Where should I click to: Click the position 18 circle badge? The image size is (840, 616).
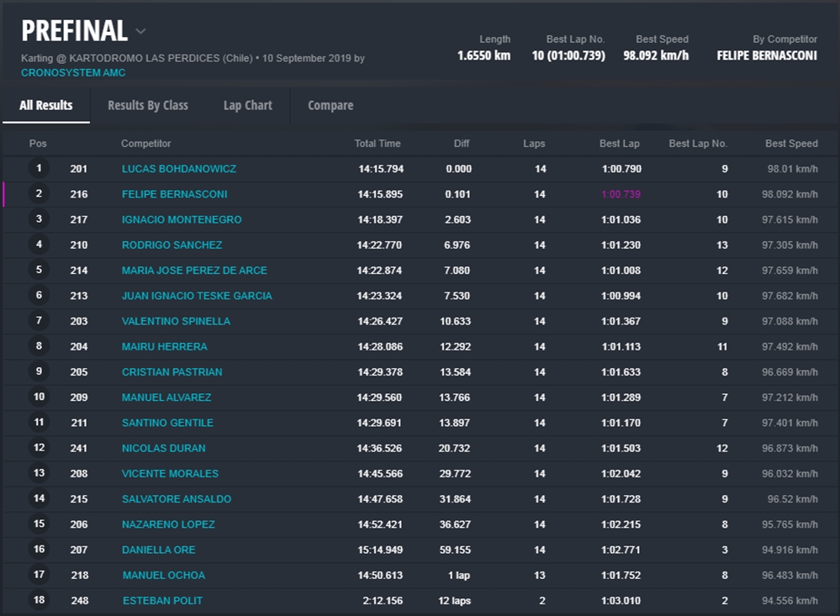pos(39,601)
